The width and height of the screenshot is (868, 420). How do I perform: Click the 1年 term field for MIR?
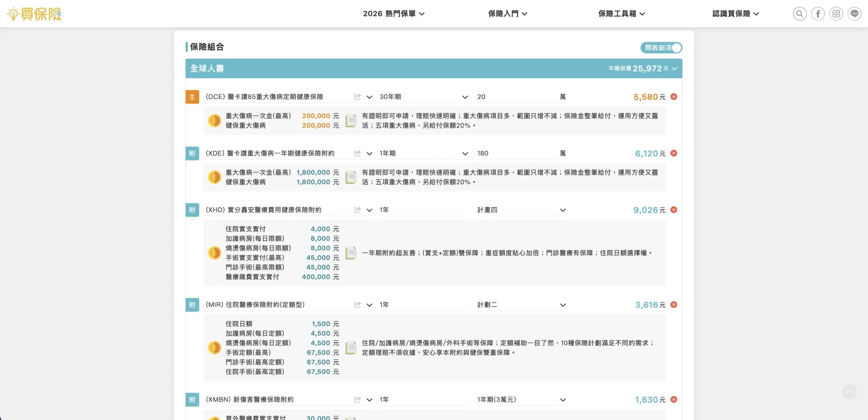pyautogui.click(x=424, y=305)
